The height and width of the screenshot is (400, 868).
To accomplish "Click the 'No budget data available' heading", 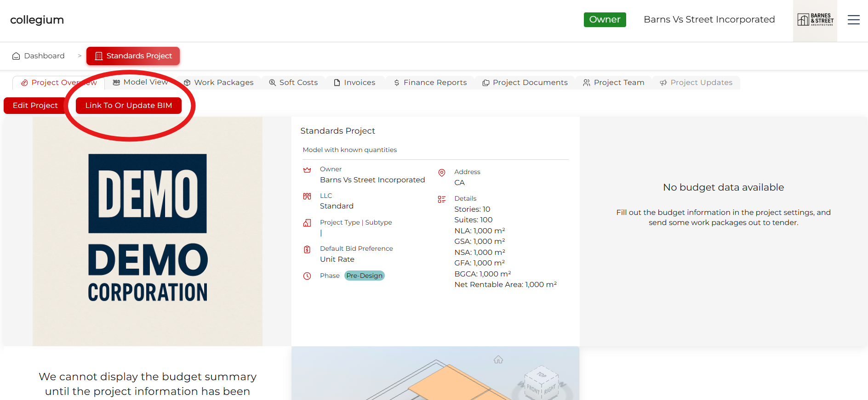I will pos(724,187).
